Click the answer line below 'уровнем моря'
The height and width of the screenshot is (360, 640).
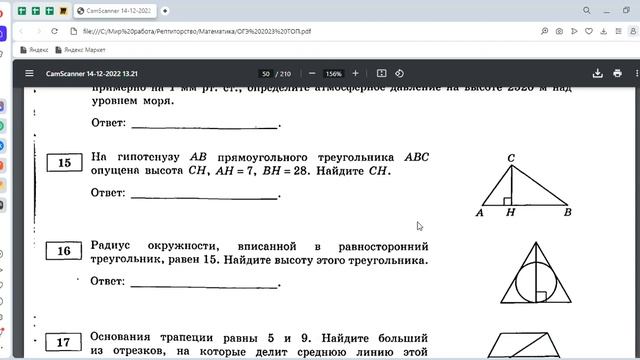pos(204,128)
